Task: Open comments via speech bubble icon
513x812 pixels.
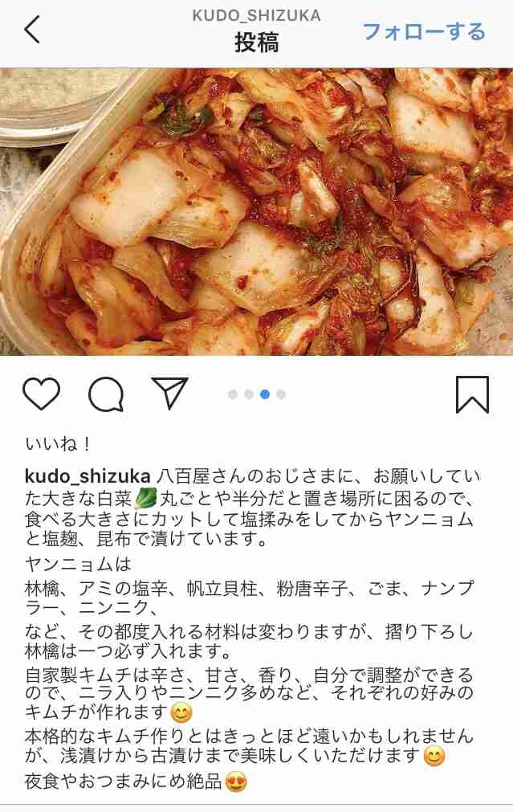Action: point(106,394)
